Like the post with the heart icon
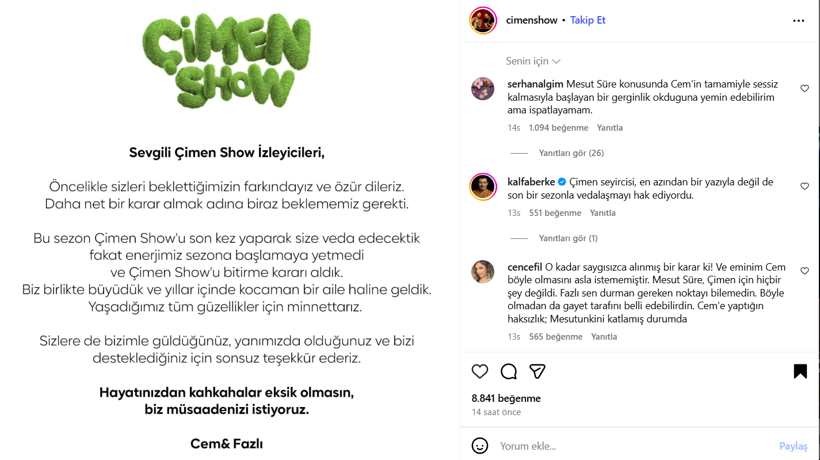 pos(480,372)
